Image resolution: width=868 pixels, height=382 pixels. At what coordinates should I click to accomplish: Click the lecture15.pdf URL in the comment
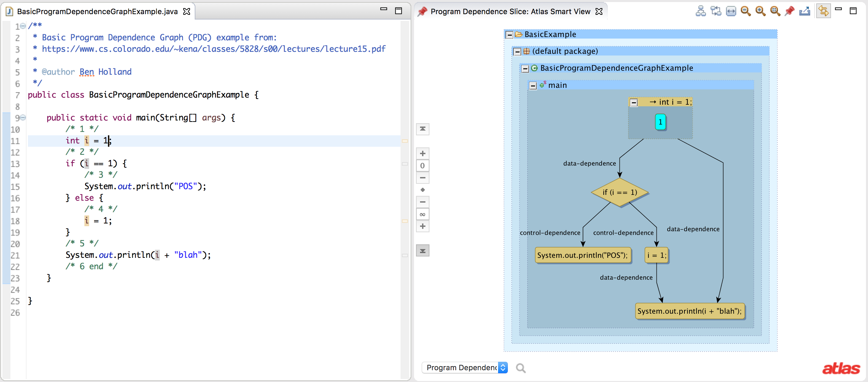pyautogui.click(x=214, y=49)
